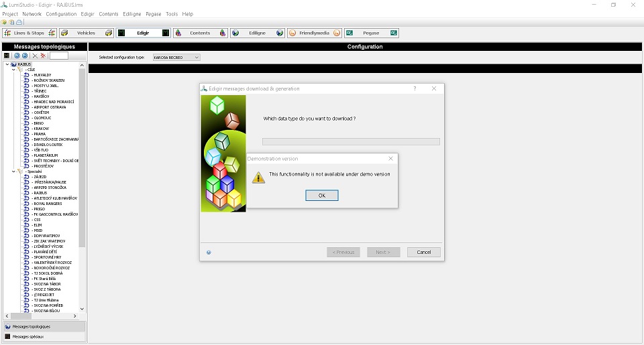Open the Vehicles module

87,33
